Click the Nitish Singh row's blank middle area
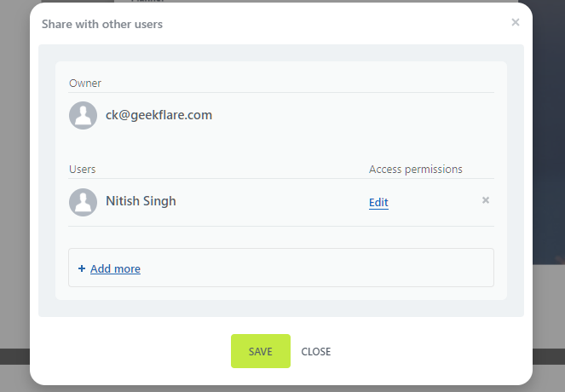 point(273,202)
